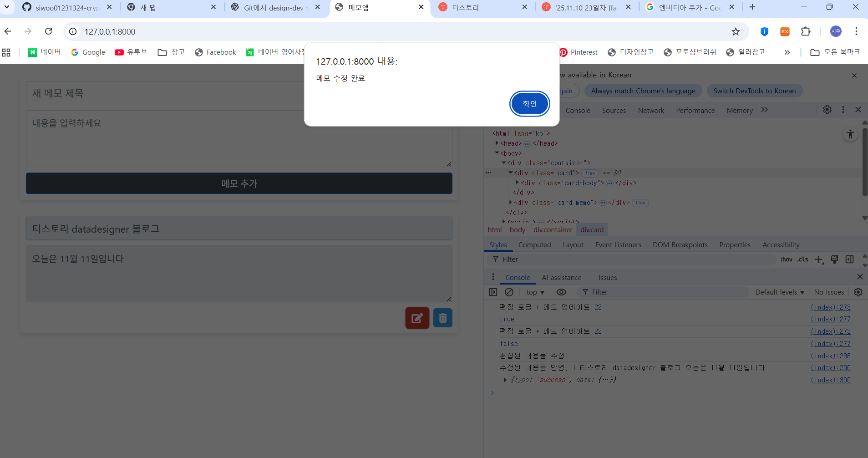Open 모든 북마크 folder

pos(835,52)
